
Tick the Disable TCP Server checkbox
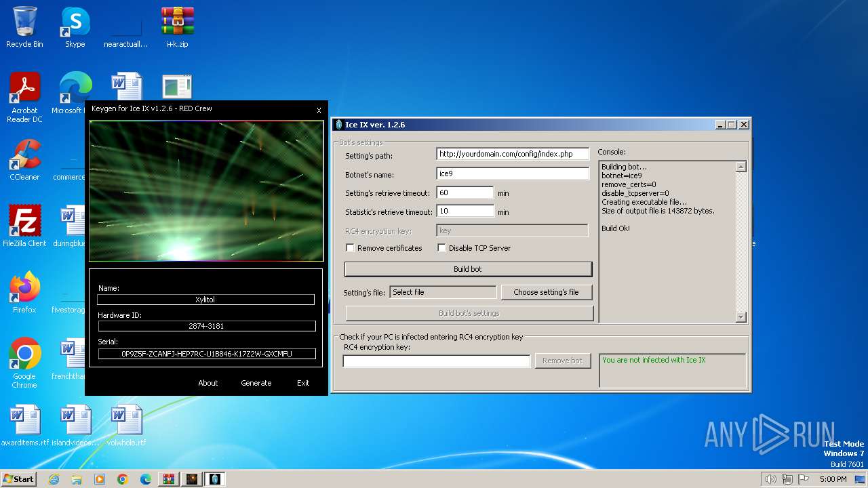click(x=441, y=248)
